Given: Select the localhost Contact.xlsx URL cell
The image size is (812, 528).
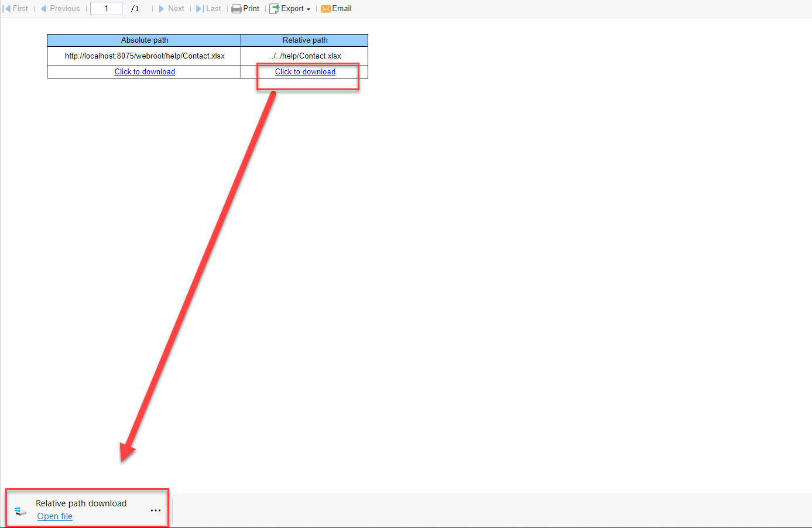Looking at the screenshot, I should pyautogui.click(x=144, y=56).
